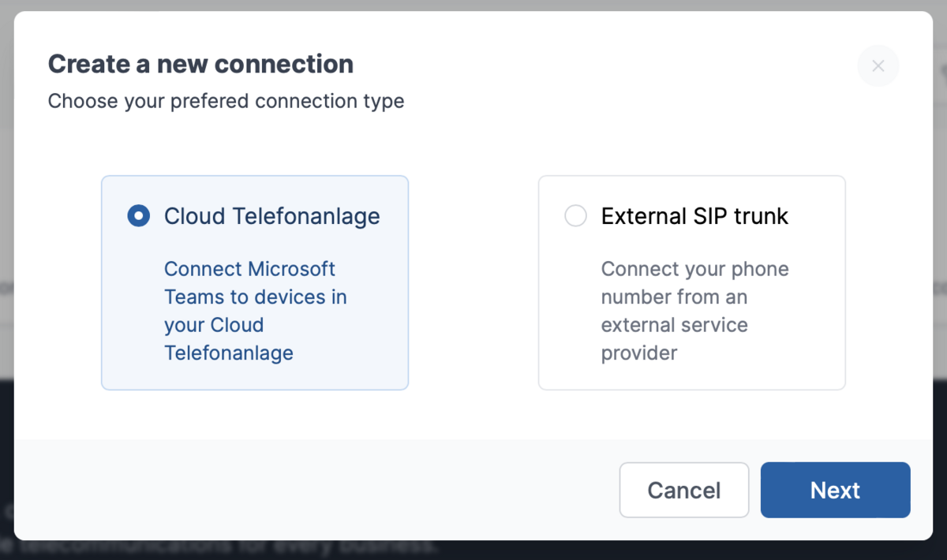
Task: Click the white gap between the two option cards
Action: [x=473, y=282]
